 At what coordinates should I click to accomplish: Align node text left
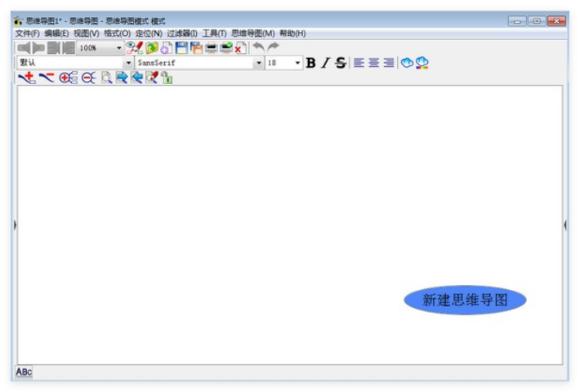tap(359, 63)
